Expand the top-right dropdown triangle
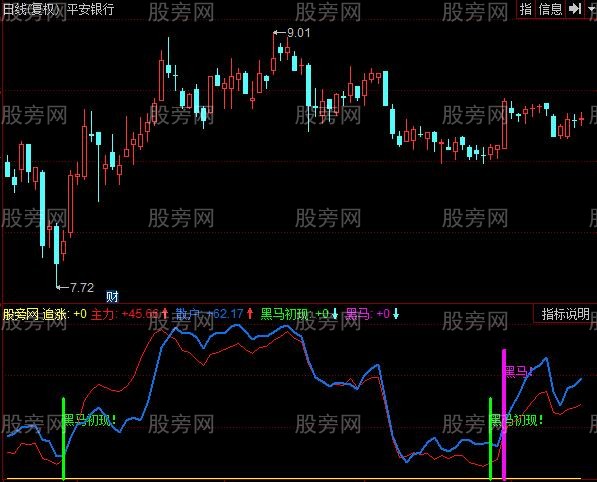Image resolution: width=597 pixels, height=482 pixels. pos(591,8)
